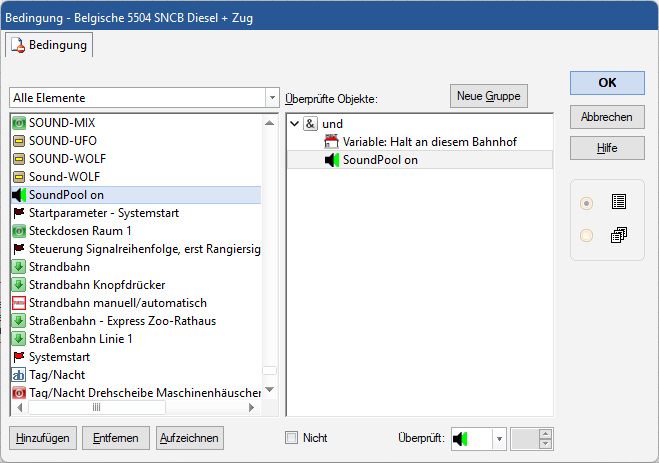The height and width of the screenshot is (463, 659).
Task: Click speaker icon of SoundPool on in left list
Action: (18, 195)
